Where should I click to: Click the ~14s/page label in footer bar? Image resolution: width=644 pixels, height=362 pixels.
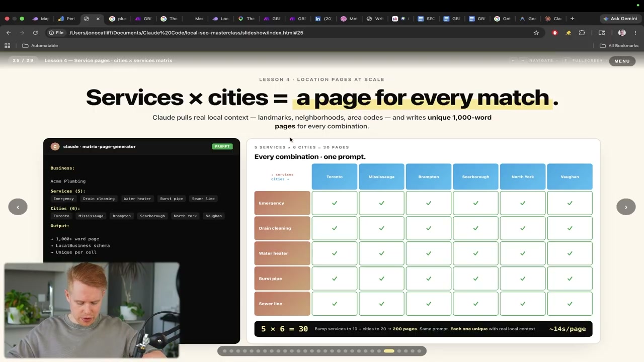pyautogui.click(x=568, y=329)
